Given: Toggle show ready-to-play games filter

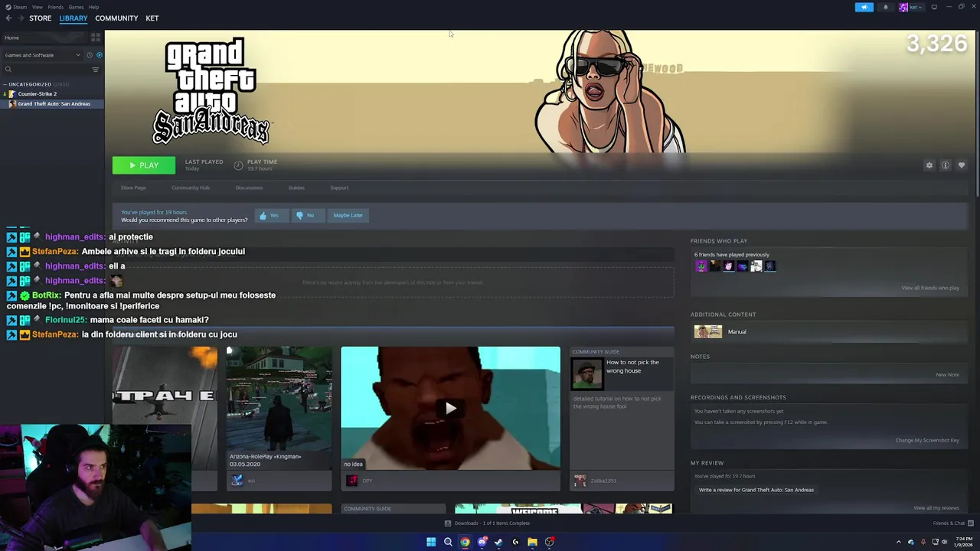Looking at the screenshot, I should [99, 55].
